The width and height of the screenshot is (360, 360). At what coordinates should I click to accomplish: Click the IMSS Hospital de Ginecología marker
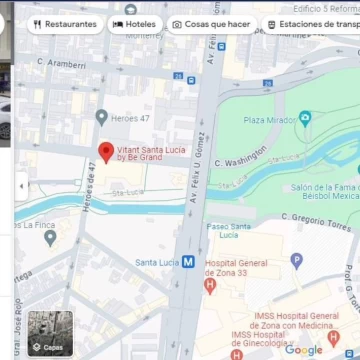tap(236, 354)
